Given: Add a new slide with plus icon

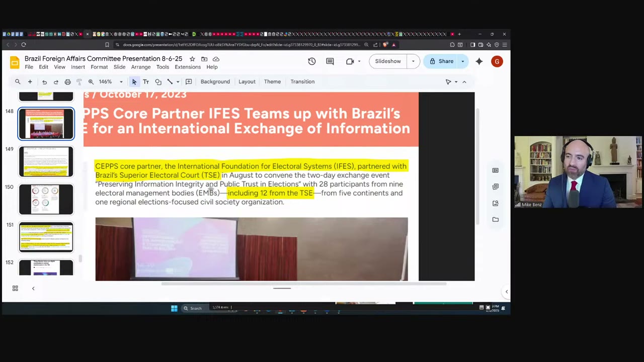Looking at the screenshot, I should 30,81.
